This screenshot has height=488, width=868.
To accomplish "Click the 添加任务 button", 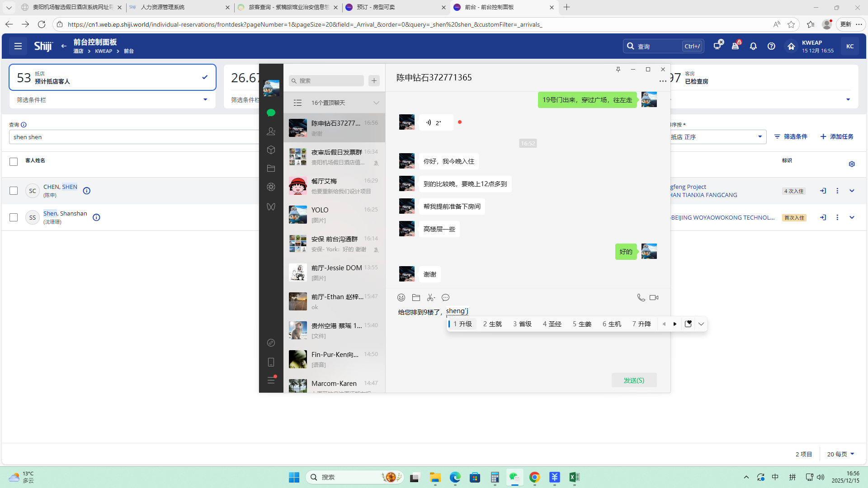I will [837, 136].
